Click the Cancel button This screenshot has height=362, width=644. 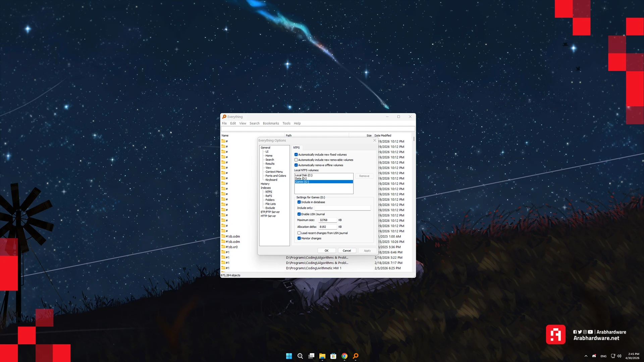(347, 251)
